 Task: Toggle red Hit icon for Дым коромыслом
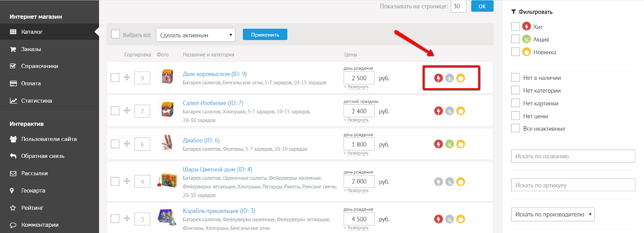pyautogui.click(x=438, y=78)
